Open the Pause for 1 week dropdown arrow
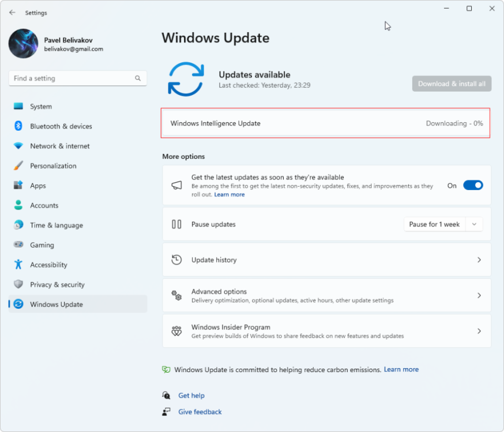The image size is (504, 432). point(474,224)
